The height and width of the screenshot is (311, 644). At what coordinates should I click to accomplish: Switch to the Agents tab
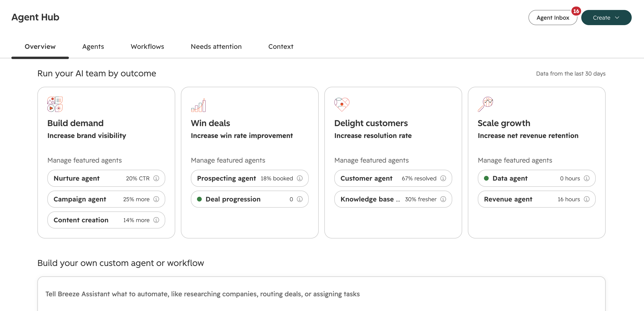[93, 46]
